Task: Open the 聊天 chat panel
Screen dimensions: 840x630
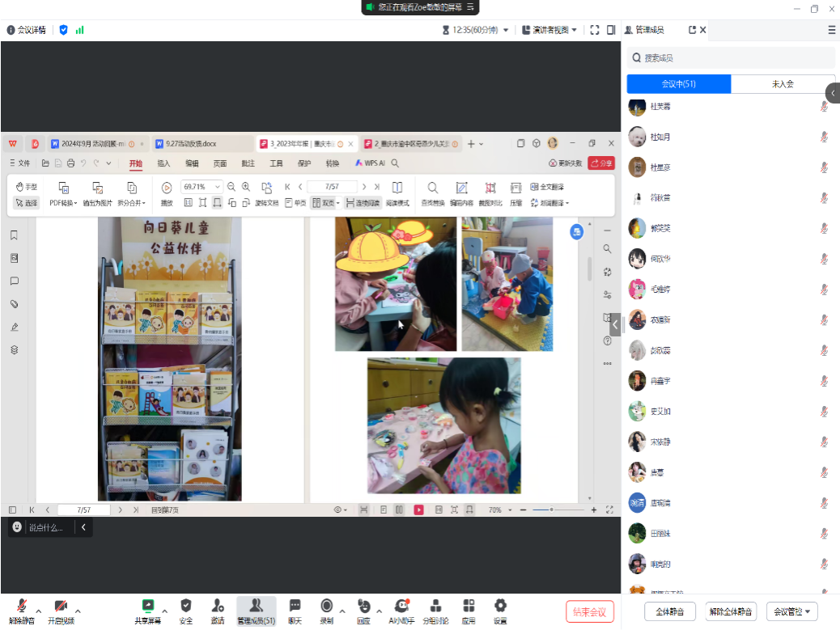Action: (x=295, y=607)
